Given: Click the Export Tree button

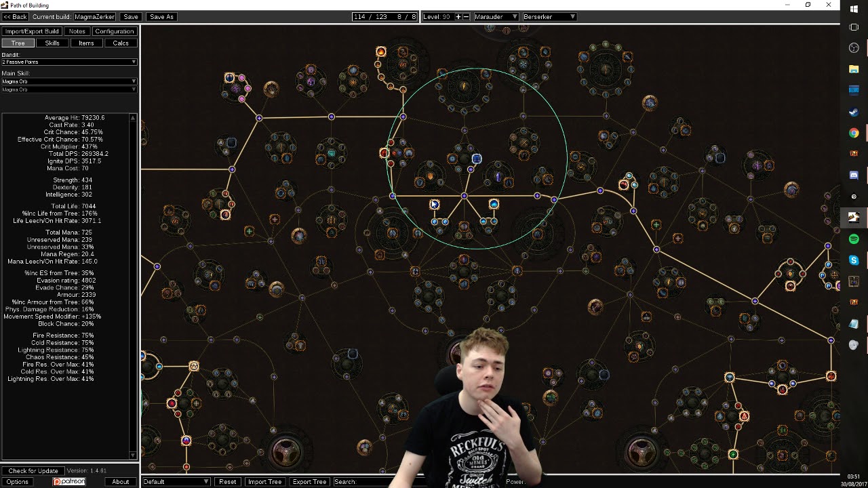Looking at the screenshot, I should [x=309, y=482].
